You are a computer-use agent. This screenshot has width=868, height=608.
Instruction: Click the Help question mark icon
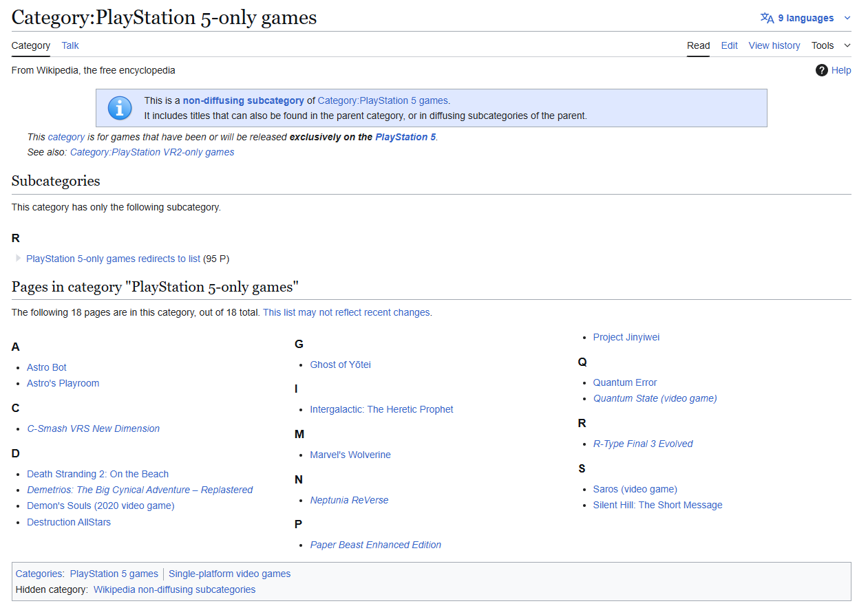click(821, 70)
